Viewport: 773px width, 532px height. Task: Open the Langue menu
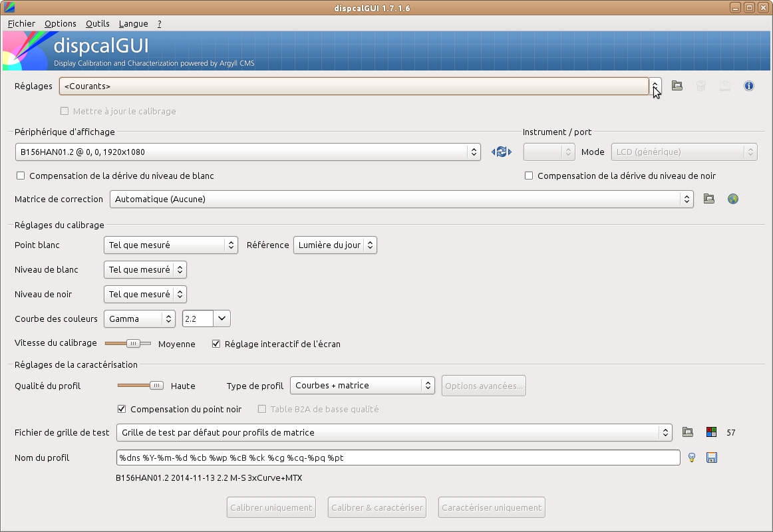click(133, 24)
